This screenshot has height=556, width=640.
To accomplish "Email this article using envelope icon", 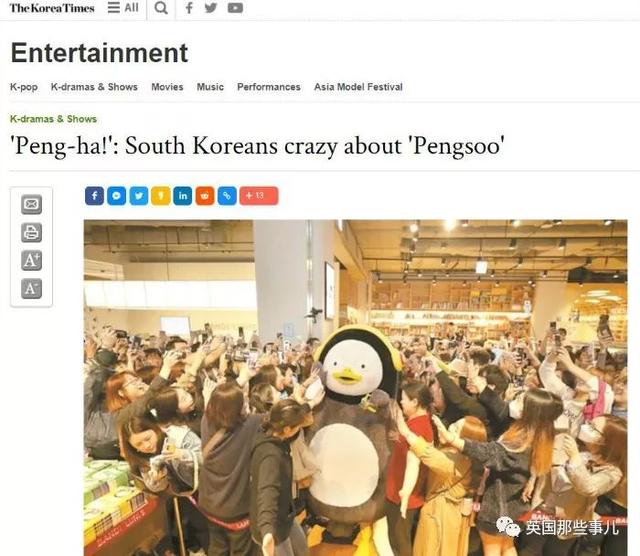I will coord(31,204).
